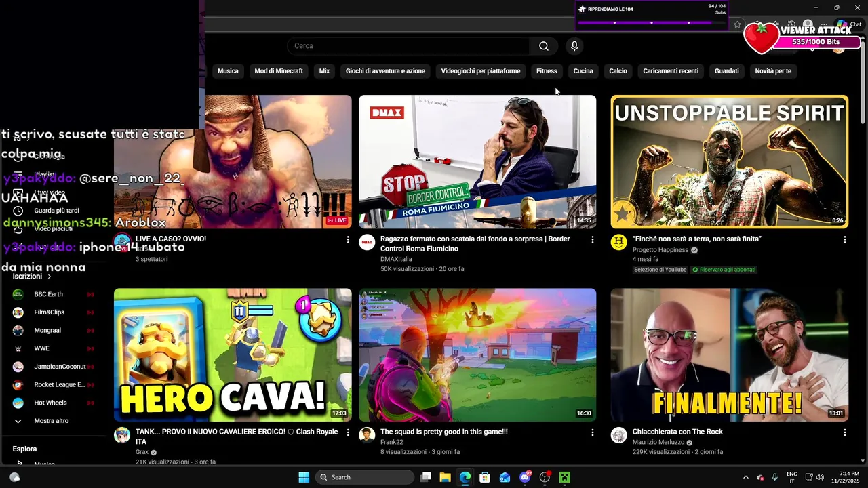Open options menu for Chiacchierata con The Rock
The image size is (868, 488).
click(x=844, y=432)
